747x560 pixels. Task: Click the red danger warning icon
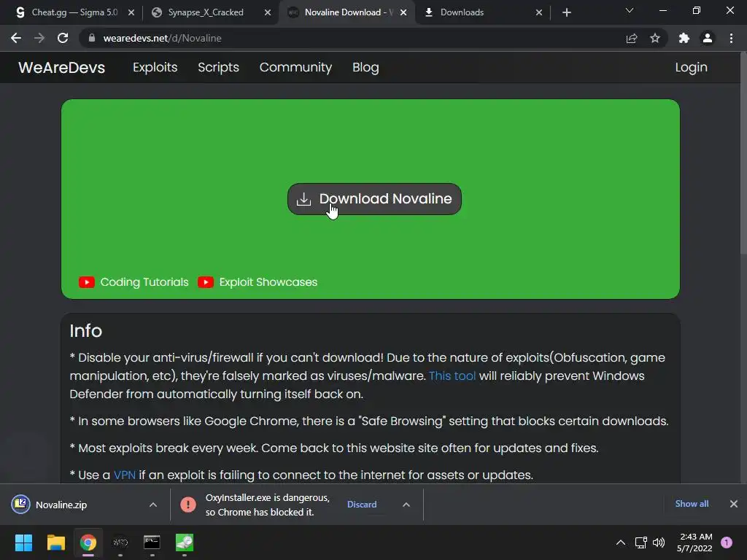coord(187,505)
